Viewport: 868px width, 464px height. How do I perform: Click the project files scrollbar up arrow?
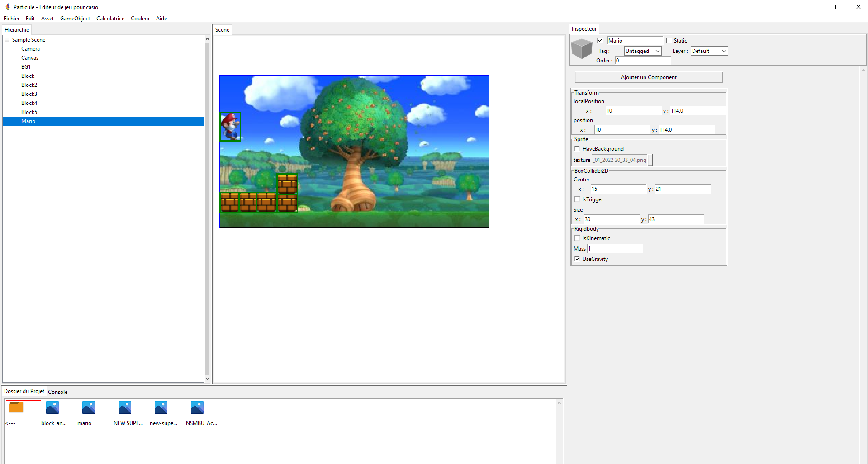click(560, 403)
